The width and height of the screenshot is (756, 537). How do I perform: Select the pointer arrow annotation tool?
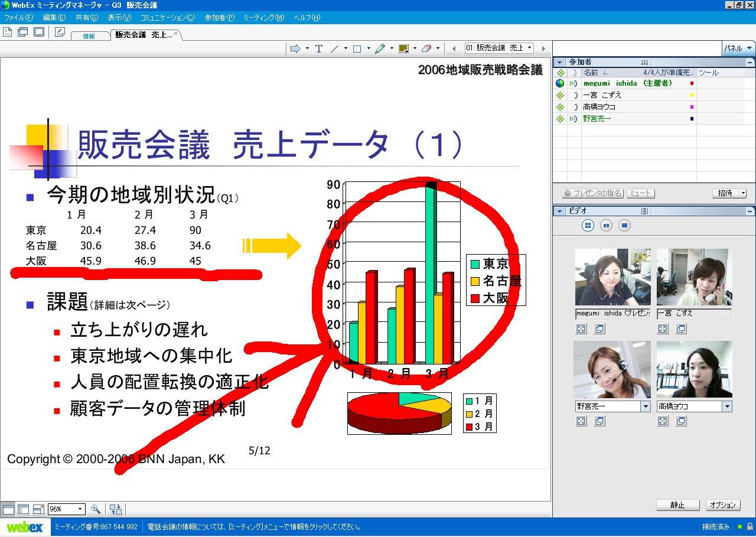click(x=295, y=48)
